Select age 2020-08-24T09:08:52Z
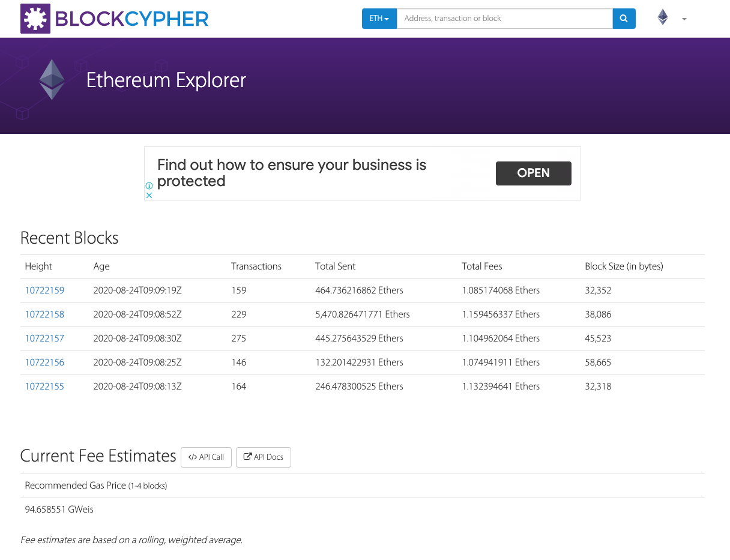This screenshot has width=730, height=560. 137,315
